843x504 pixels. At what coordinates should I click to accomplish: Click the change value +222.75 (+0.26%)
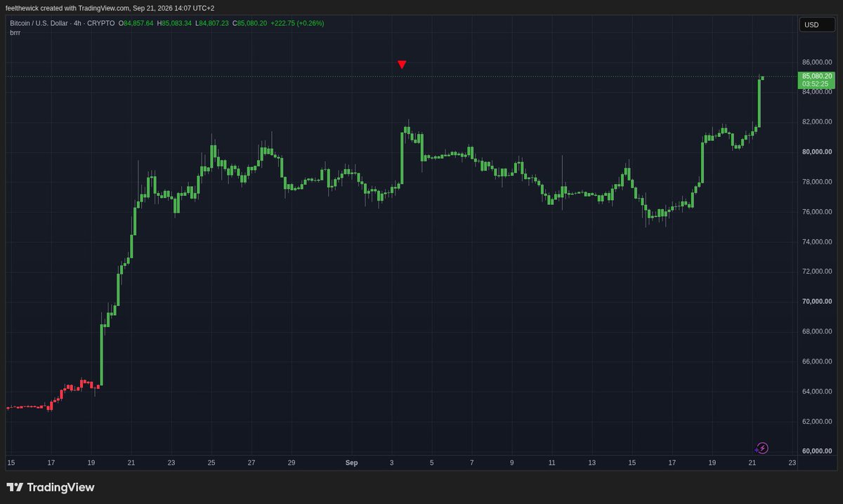point(297,23)
